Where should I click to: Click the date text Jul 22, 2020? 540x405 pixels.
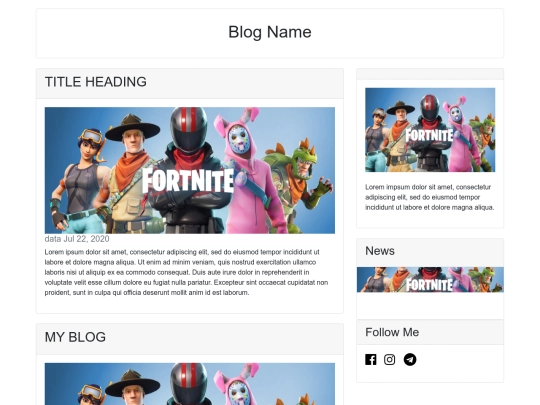point(86,239)
